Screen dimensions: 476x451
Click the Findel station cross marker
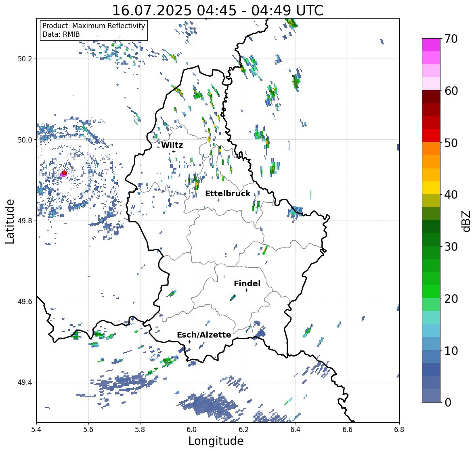coord(247,290)
